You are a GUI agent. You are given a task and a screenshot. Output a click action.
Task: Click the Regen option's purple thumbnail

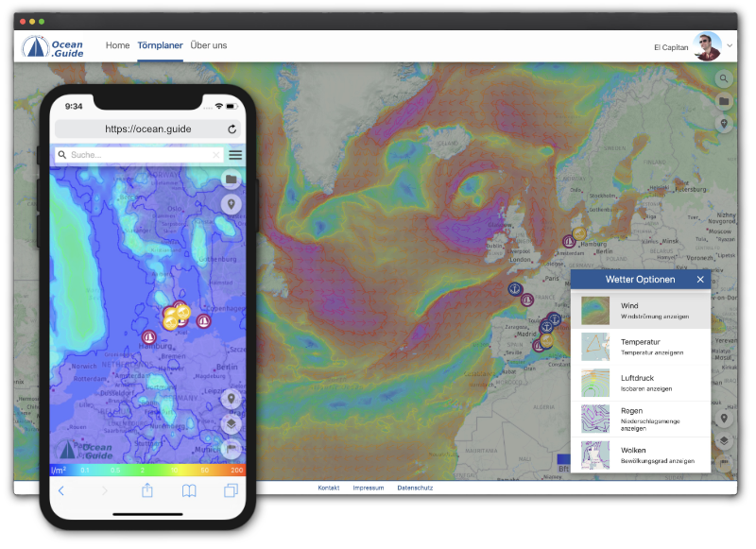point(595,419)
